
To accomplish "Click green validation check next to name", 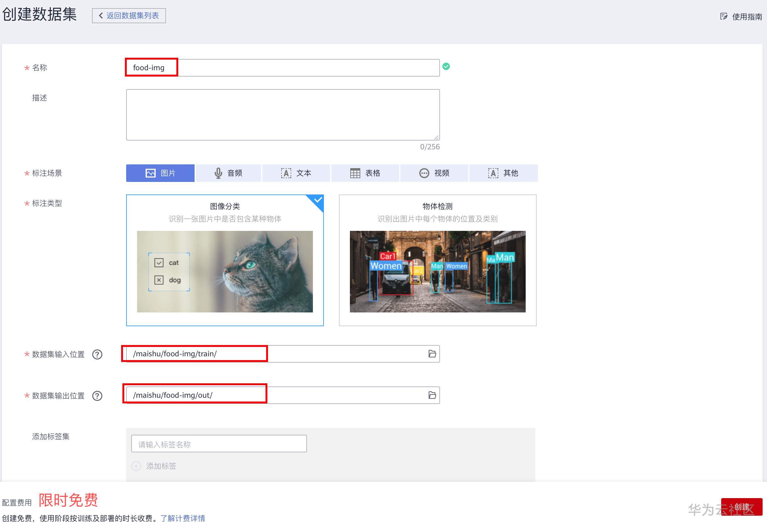I will coord(446,66).
